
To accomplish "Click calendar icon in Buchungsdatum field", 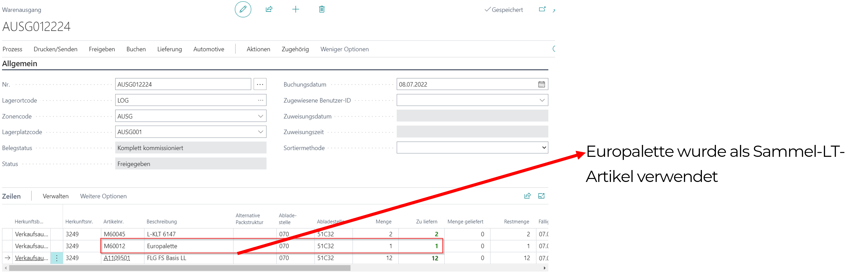I will pos(541,85).
